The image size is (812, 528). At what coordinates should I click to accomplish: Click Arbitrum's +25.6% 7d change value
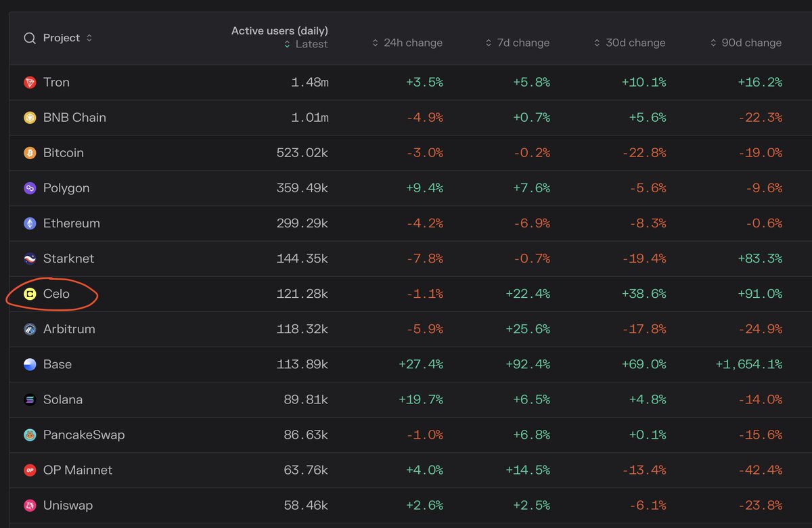[527, 329]
